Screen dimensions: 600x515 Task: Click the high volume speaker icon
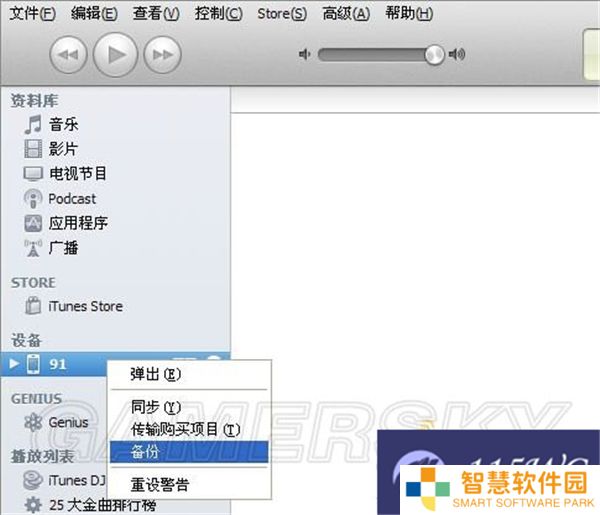(457, 54)
